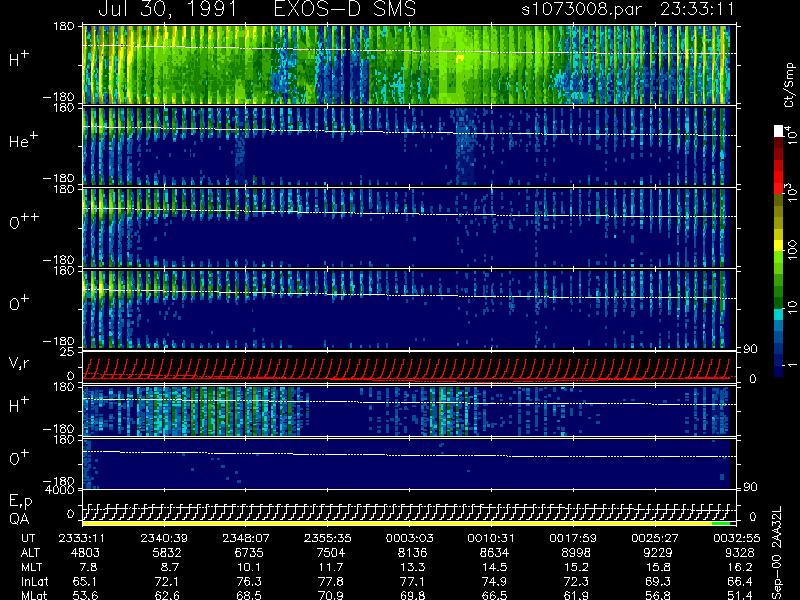Pick the yellow color bar segment near 100

click(779, 246)
